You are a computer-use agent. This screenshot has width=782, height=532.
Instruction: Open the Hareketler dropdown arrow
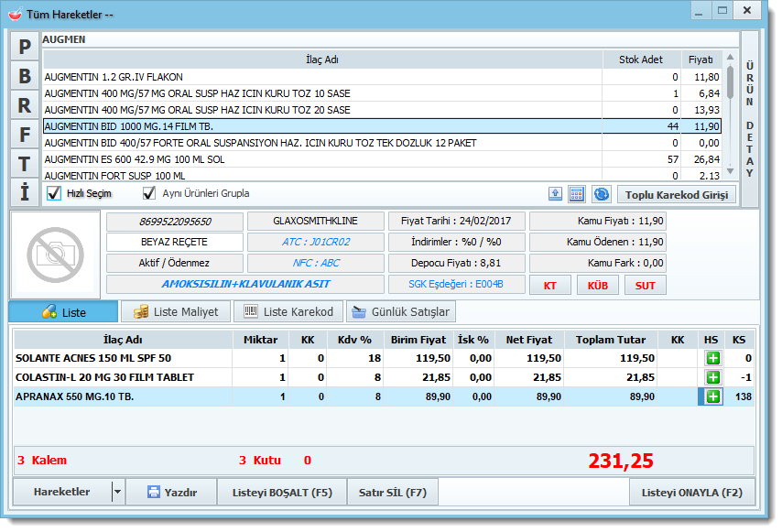[118, 492]
